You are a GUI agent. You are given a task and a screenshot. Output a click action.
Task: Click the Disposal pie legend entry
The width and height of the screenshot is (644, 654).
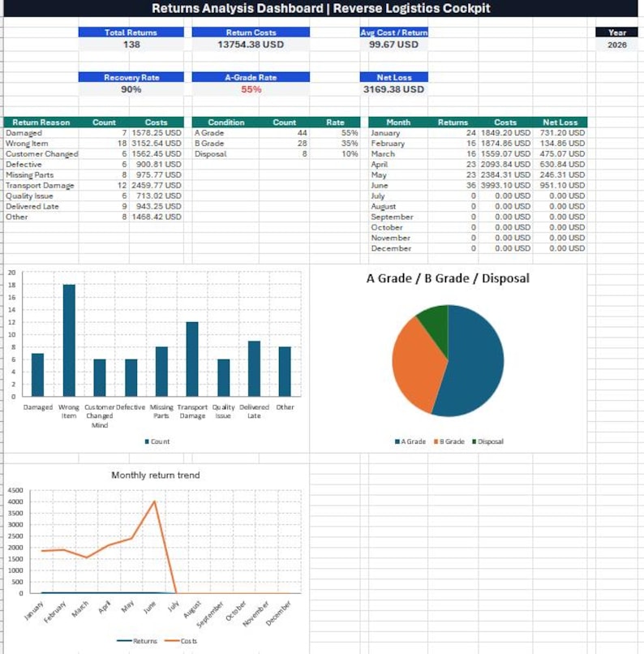click(487, 441)
